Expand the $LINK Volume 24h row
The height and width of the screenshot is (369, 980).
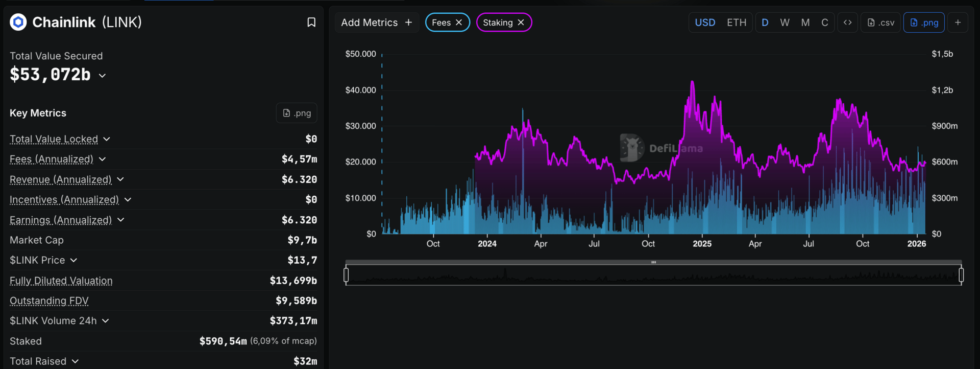point(105,321)
